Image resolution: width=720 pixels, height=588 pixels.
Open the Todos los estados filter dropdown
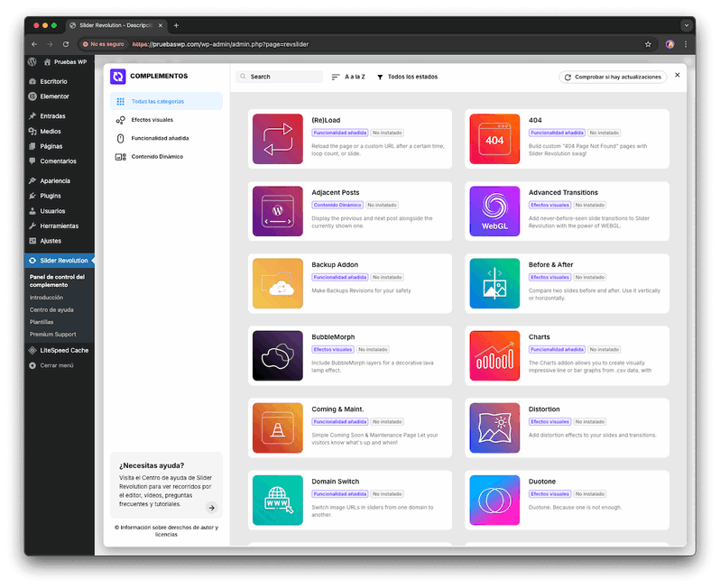407,77
